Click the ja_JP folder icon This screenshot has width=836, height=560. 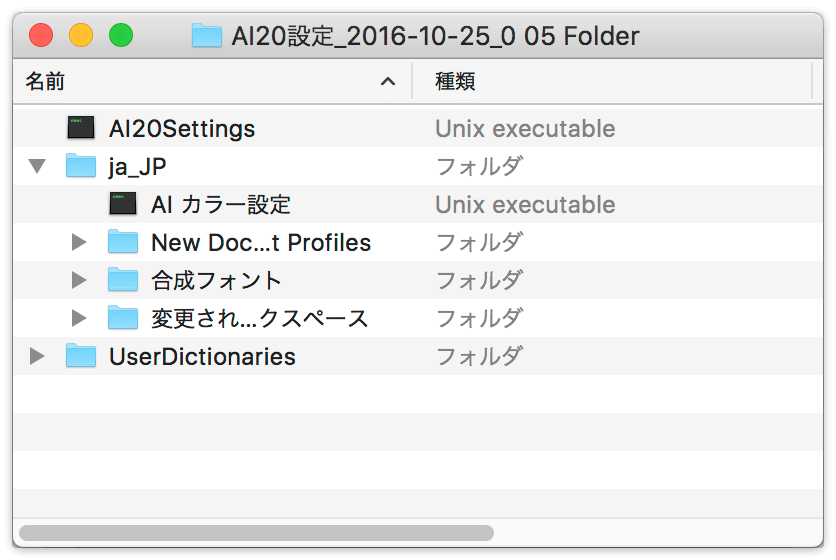pos(81,166)
